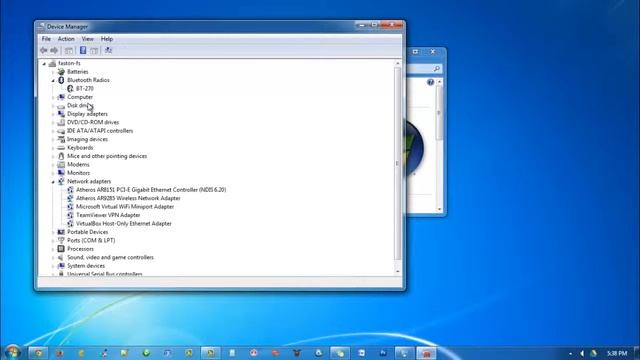This screenshot has width=640, height=360.
Task: Click the Network adapters category icon
Action: [x=61, y=181]
